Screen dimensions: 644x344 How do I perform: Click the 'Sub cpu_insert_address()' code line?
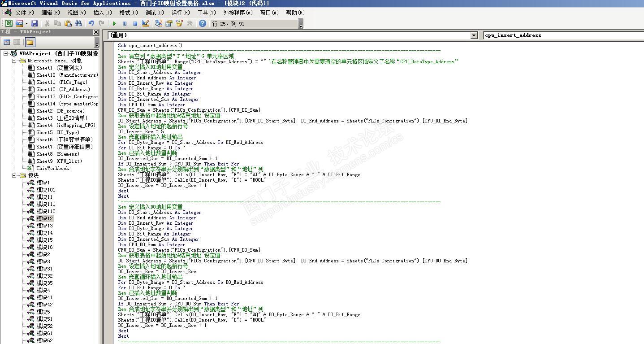(151, 45)
